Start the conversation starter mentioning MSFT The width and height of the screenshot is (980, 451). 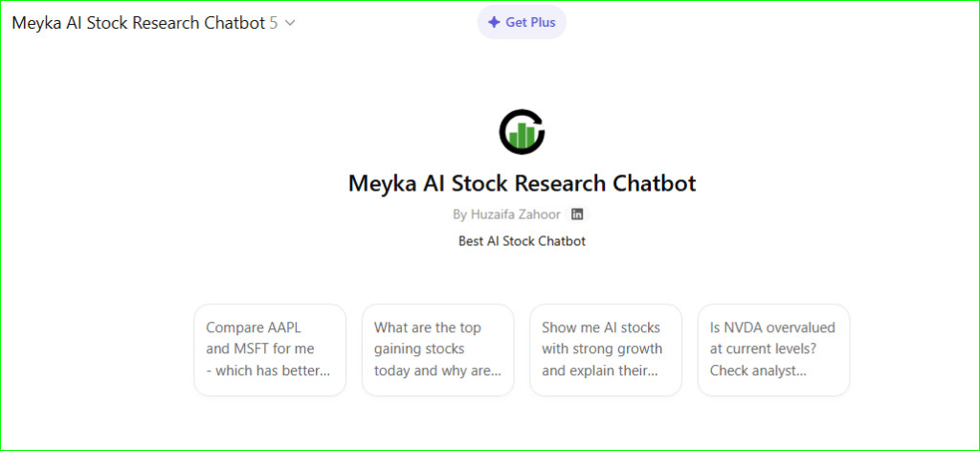click(x=270, y=350)
